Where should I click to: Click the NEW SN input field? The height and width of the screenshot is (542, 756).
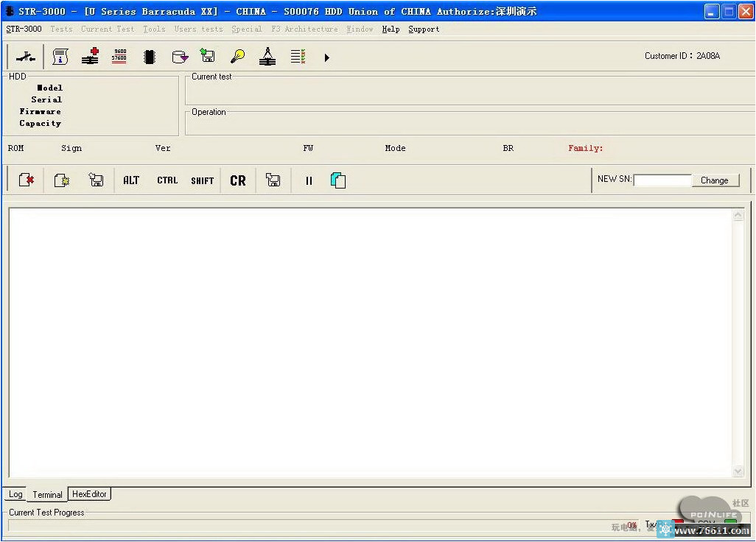[662, 180]
